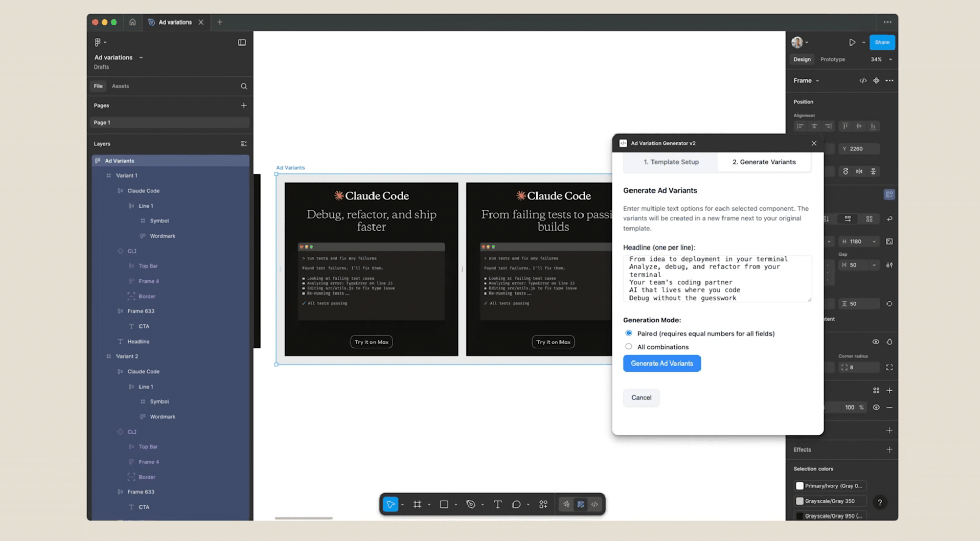
Task: Align right in the Alignment row
Action: 829,126
